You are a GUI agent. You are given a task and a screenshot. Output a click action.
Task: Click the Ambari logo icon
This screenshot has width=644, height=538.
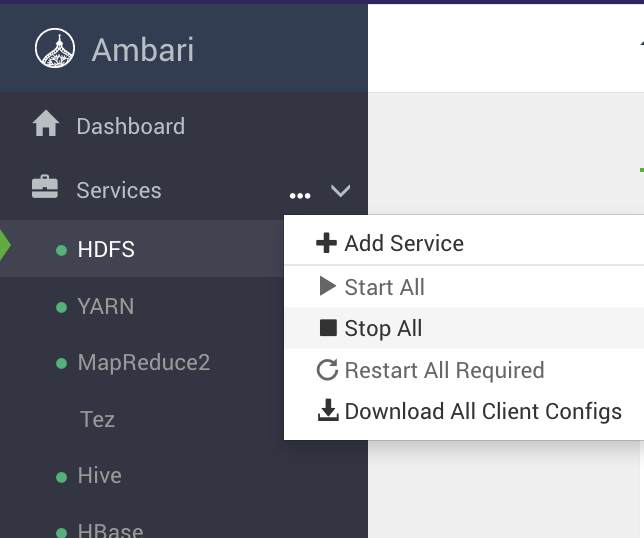pos(55,48)
